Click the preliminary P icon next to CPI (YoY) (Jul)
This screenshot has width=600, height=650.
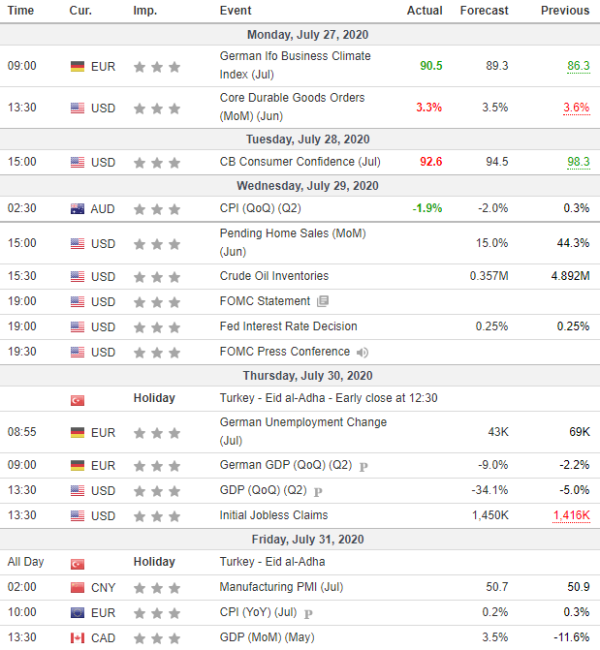(x=308, y=614)
